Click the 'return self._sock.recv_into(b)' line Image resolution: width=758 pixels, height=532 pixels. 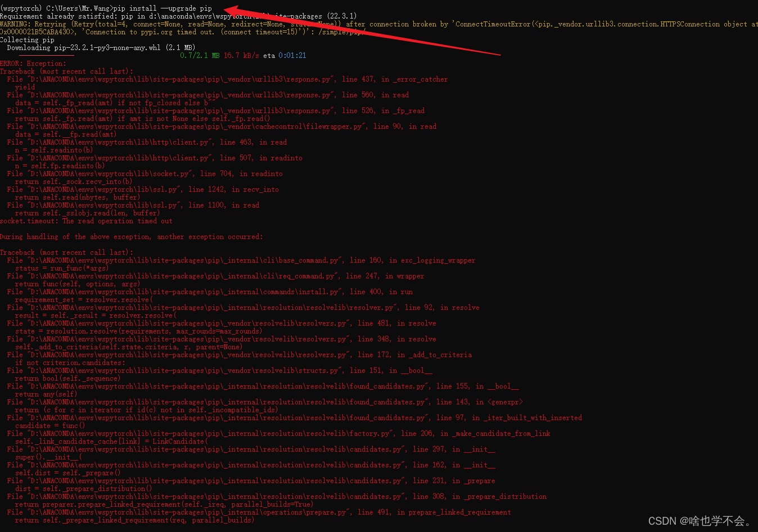74,182
